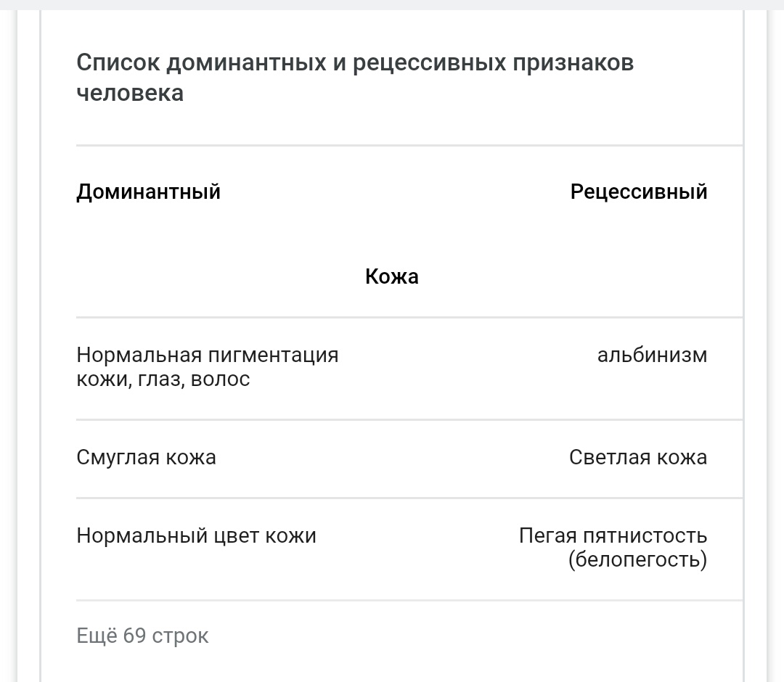Click the word "доминантных" in the heading

pyautogui.click(x=246, y=63)
